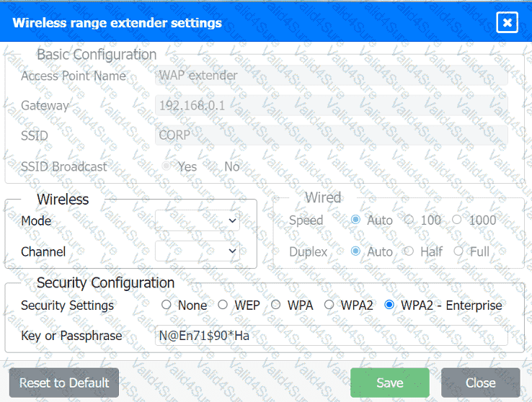Enable SSID Broadcast Yes option
Screen dimensions: 532x402
tap(167, 166)
